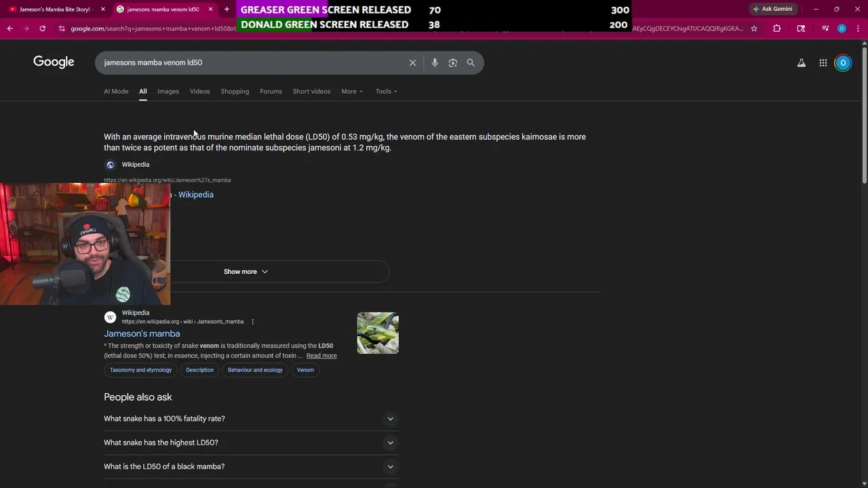Go back to the previous page
Viewport: 868px width, 488px height.
coord(9,28)
